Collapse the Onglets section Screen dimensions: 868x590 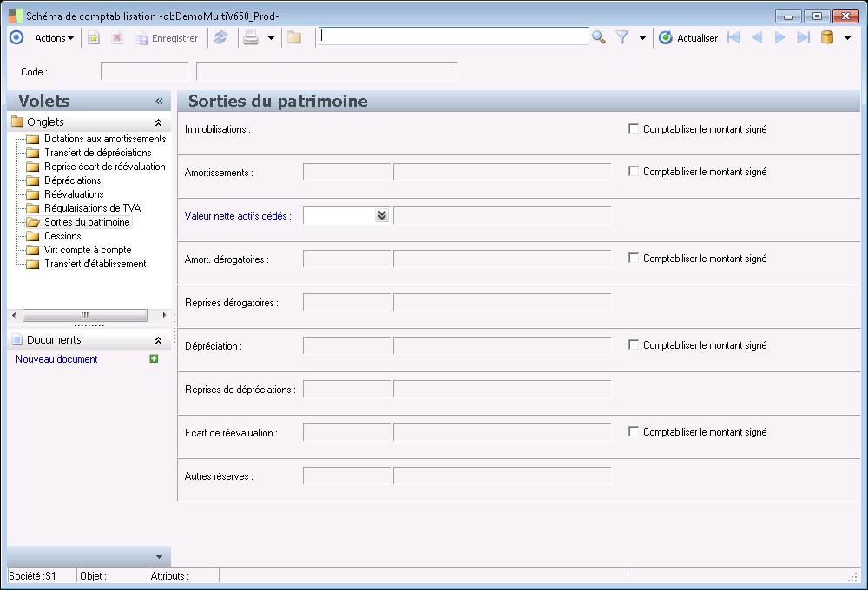158,122
